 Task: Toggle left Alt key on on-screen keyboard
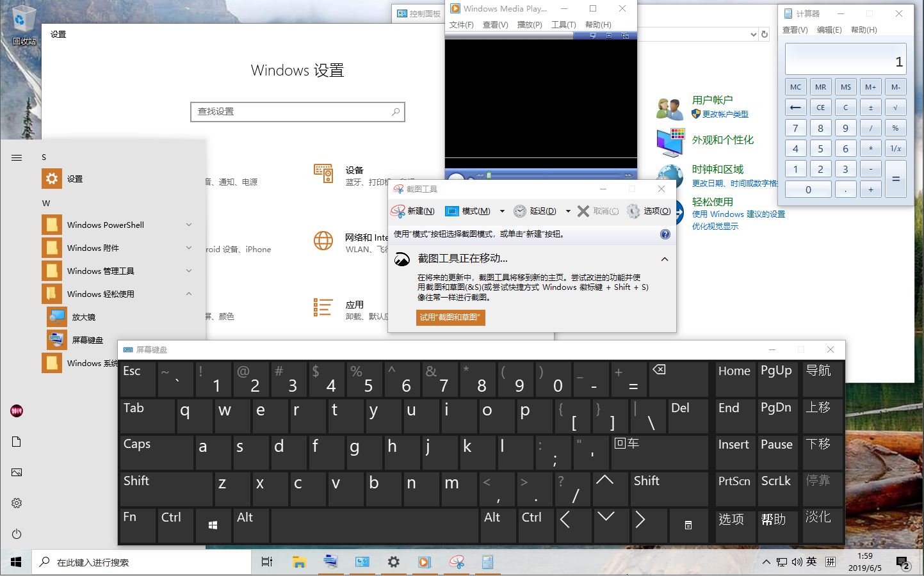tap(251, 525)
